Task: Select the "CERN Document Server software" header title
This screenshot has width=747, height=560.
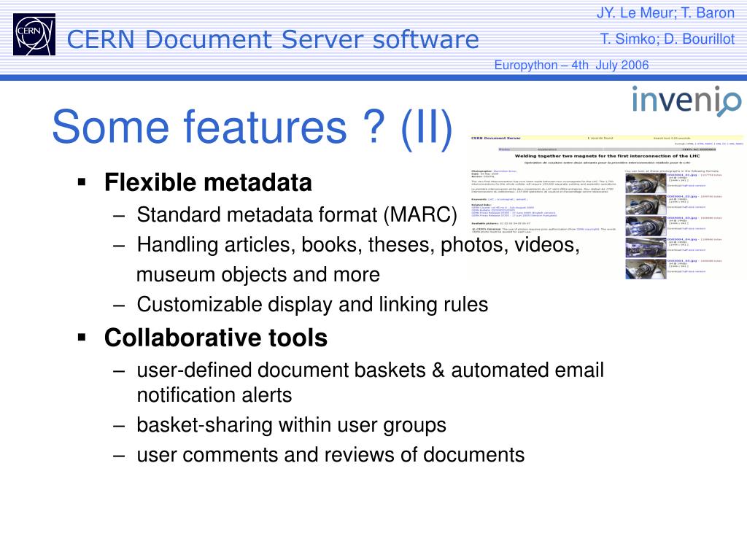Action: tap(273, 39)
